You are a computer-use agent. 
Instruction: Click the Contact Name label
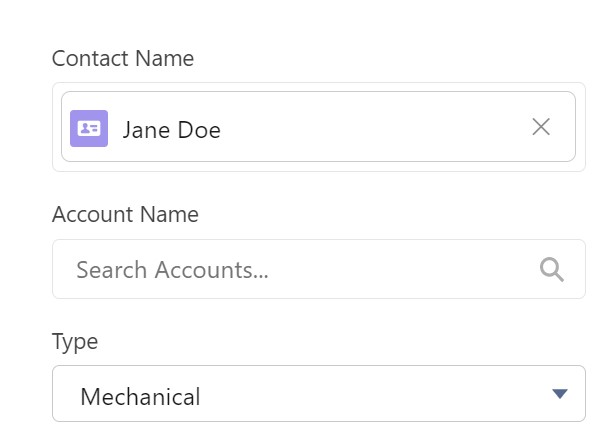(x=122, y=58)
